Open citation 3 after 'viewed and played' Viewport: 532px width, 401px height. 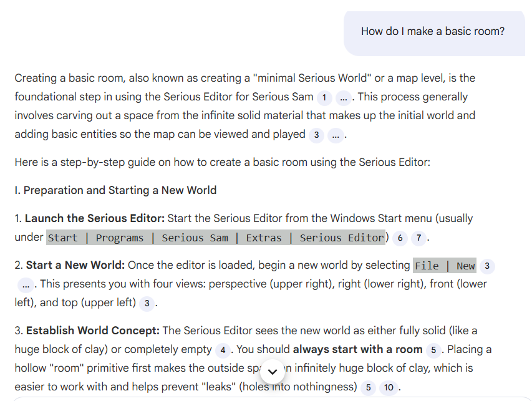pyautogui.click(x=316, y=135)
